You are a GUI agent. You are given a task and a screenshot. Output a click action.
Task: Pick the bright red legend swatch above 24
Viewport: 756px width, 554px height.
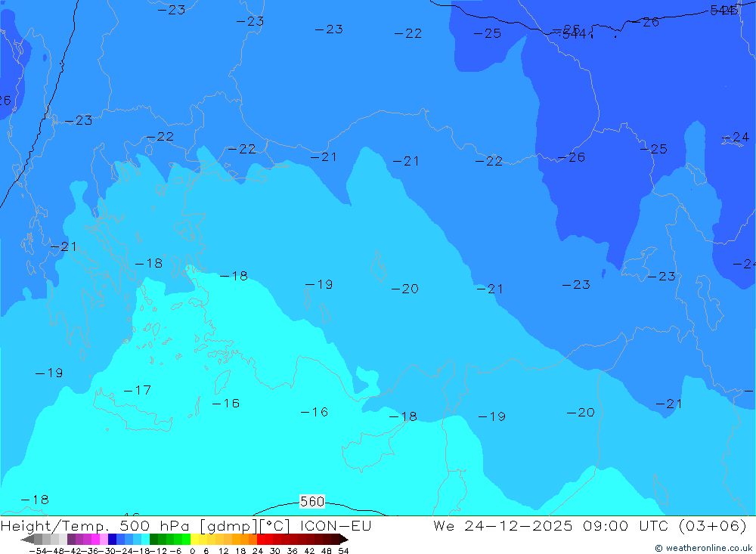point(261,540)
